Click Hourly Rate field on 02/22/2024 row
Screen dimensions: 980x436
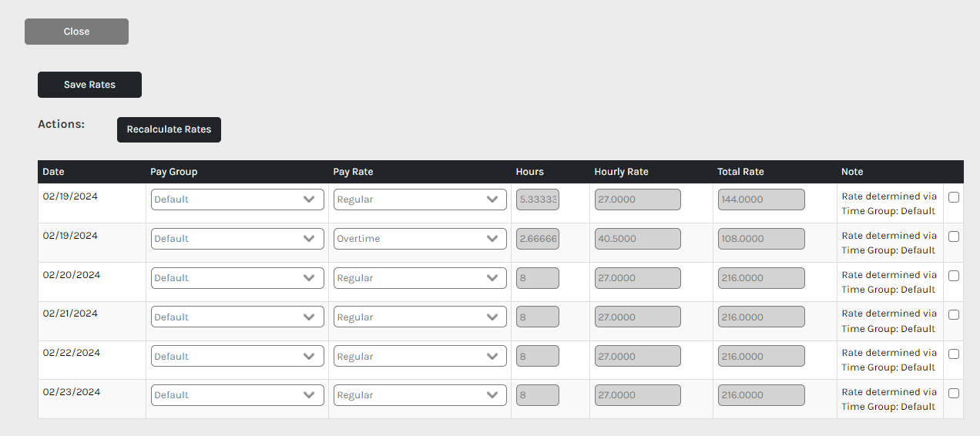(638, 356)
